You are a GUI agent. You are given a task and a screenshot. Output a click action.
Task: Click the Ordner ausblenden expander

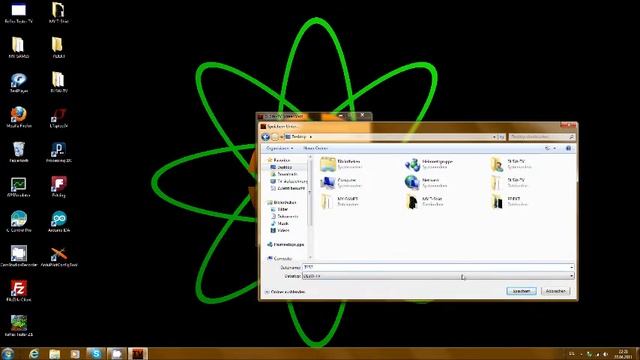pos(284,292)
